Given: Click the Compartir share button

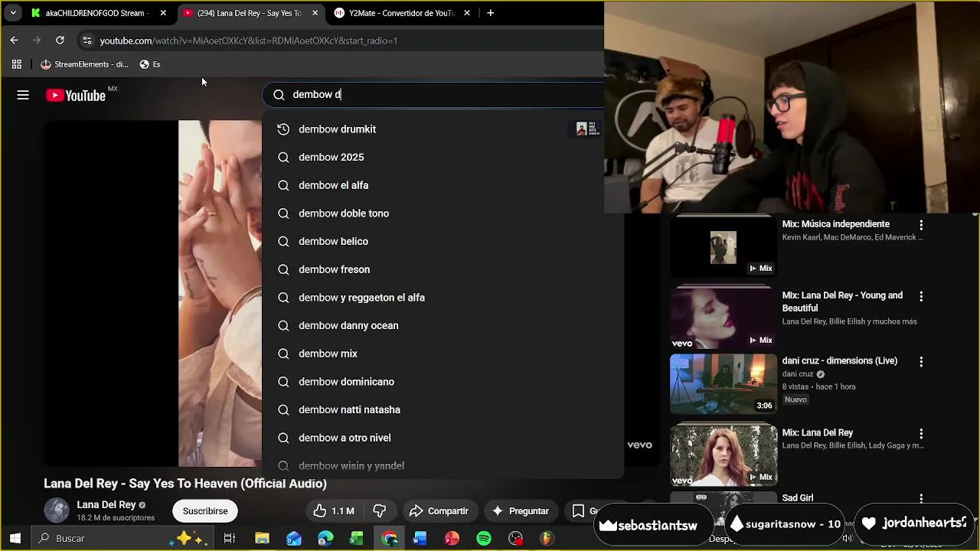Looking at the screenshot, I should [x=439, y=511].
